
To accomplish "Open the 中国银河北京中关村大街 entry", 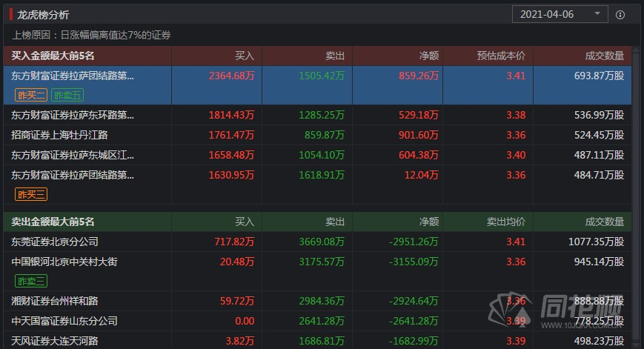I will pyautogui.click(x=64, y=262).
